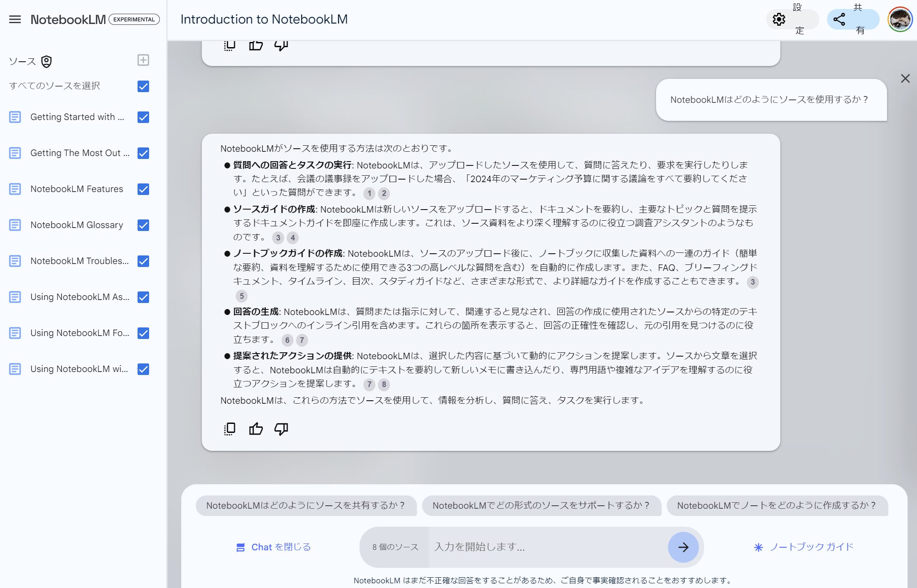Image resolution: width=917 pixels, height=588 pixels.
Task: Click the EXPERIMENTAL badge
Action: [x=134, y=19]
